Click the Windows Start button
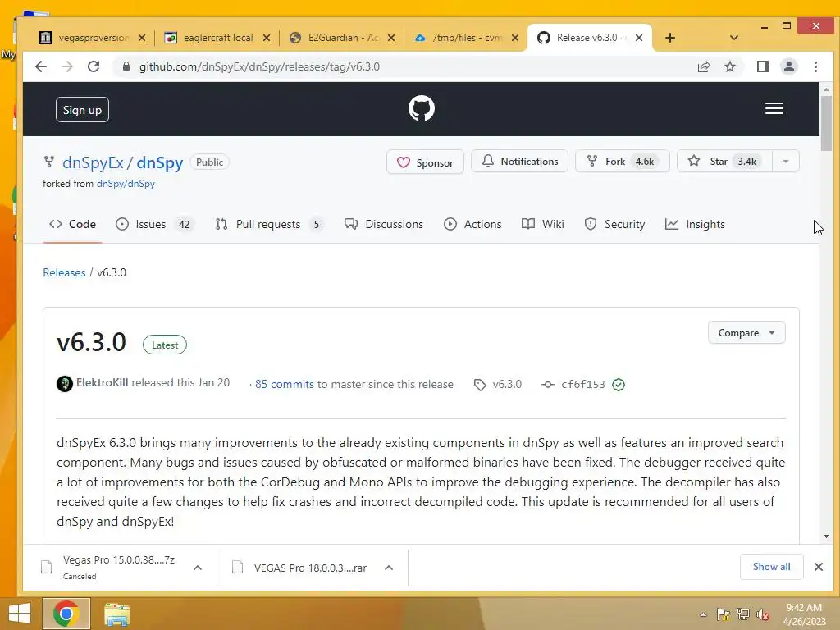Viewport: 840px width, 630px height. click(20, 614)
